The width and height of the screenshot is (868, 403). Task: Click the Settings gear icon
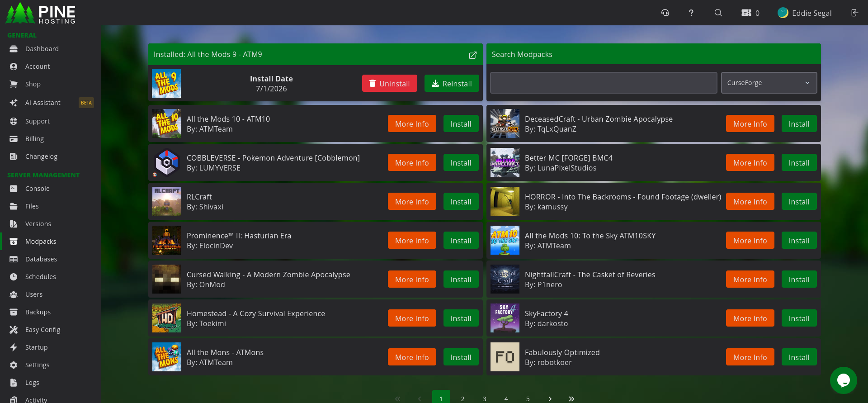tap(14, 365)
